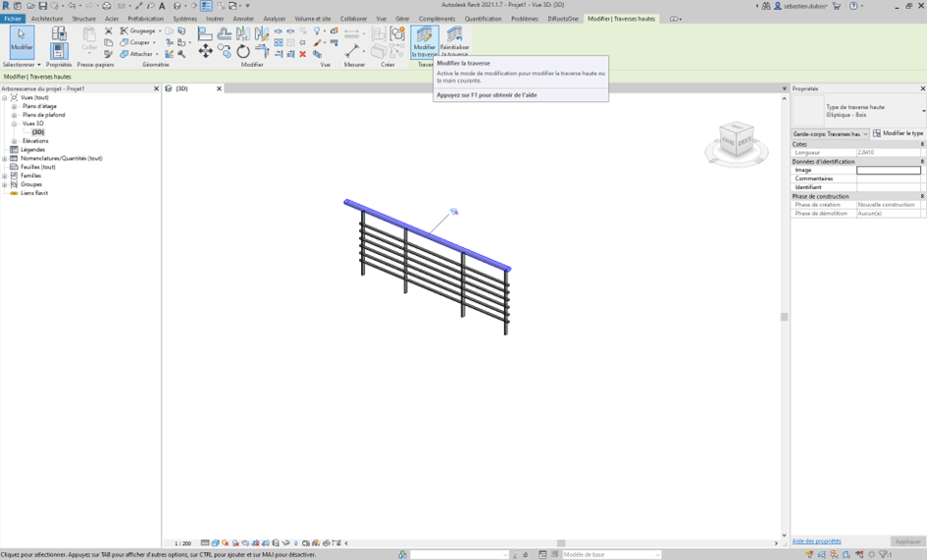Click Modifier le type button
The height and width of the screenshot is (560, 927).
point(898,133)
